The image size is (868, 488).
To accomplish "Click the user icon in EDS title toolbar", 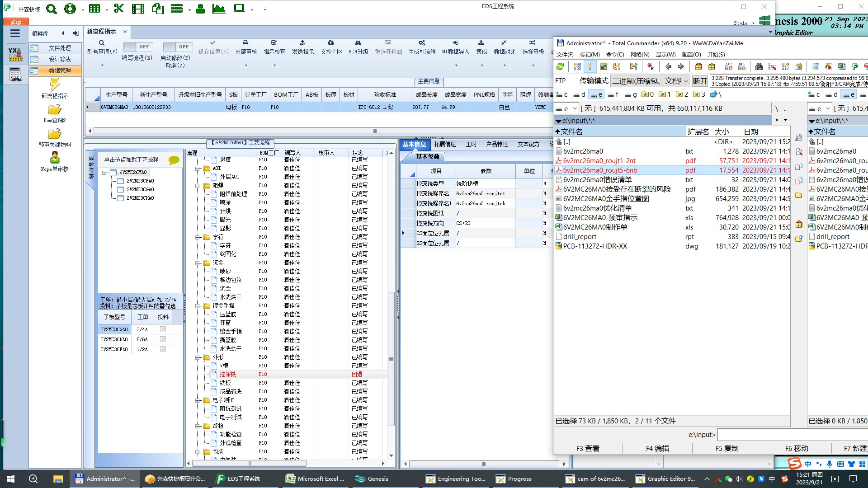I will (200, 9).
